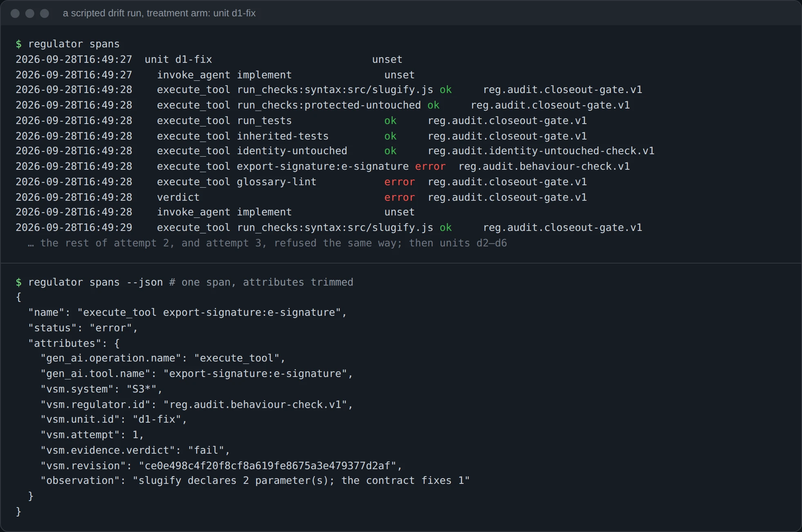
Task: Select the 'unit d1-fix' span row
Action: pyautogui.click(x=209, y=60)
